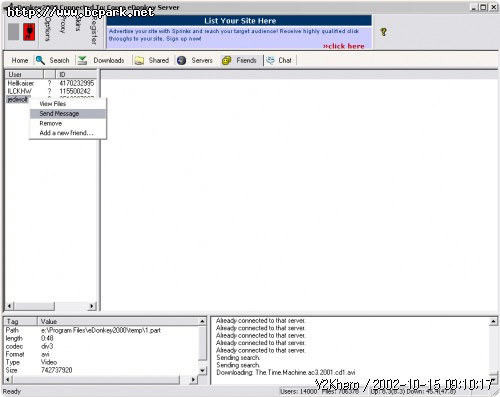Choose View Files from context menu
500x397 pixels.
pos(68,104)
